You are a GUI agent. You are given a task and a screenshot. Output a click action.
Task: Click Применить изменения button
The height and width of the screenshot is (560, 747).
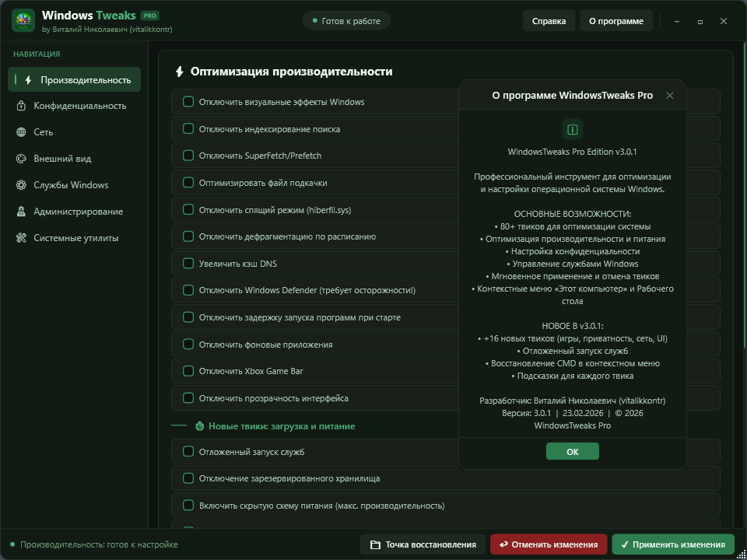[673, 544]
